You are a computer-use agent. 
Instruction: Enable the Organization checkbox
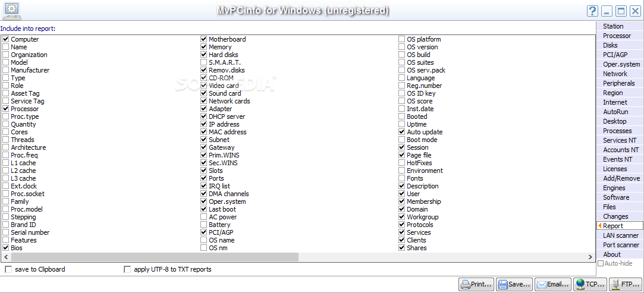(x=6, y=55)
